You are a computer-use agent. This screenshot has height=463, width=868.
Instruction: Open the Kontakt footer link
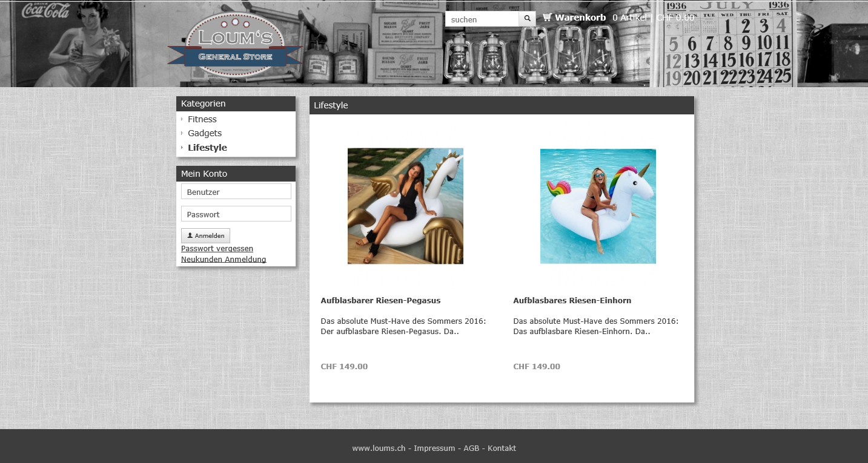pyautogui.click(x=502, y=448)
